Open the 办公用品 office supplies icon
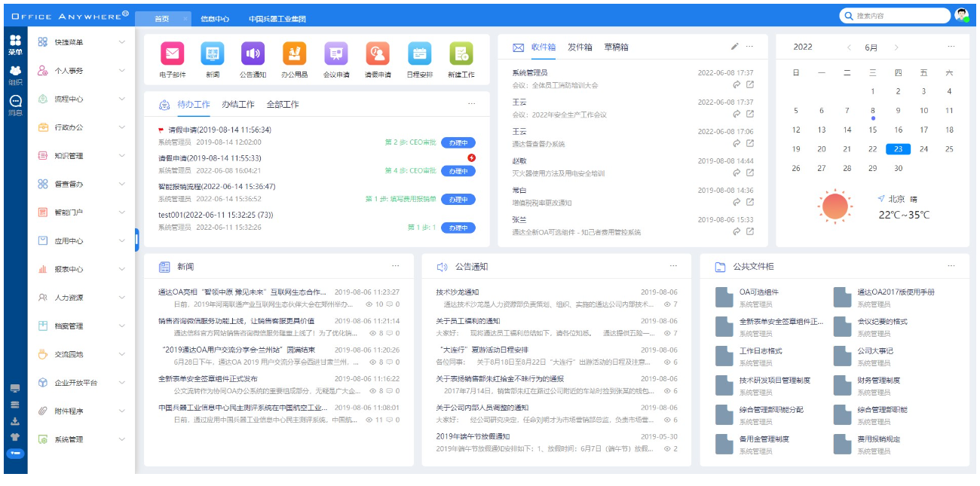 coord(295,54)
